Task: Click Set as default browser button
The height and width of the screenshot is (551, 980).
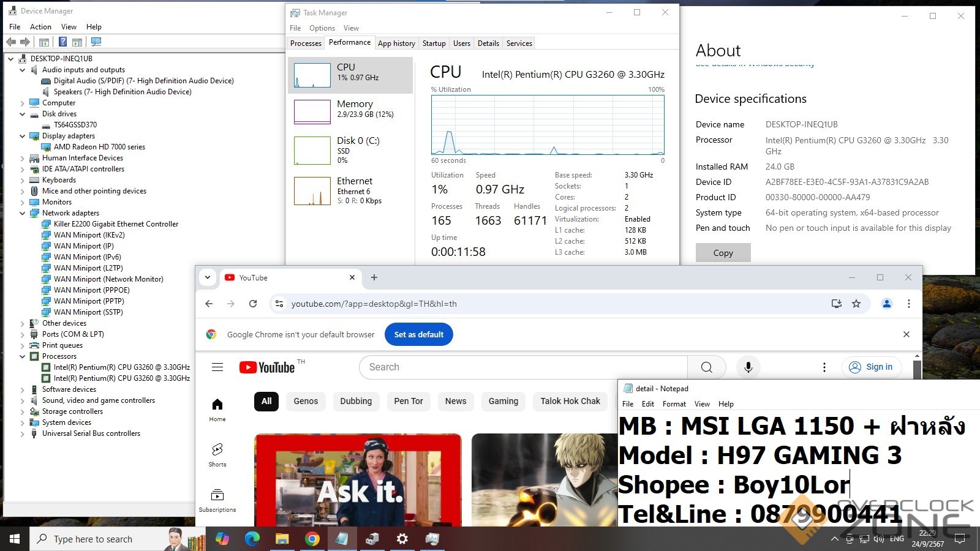Action: click(x=419, y=334)
